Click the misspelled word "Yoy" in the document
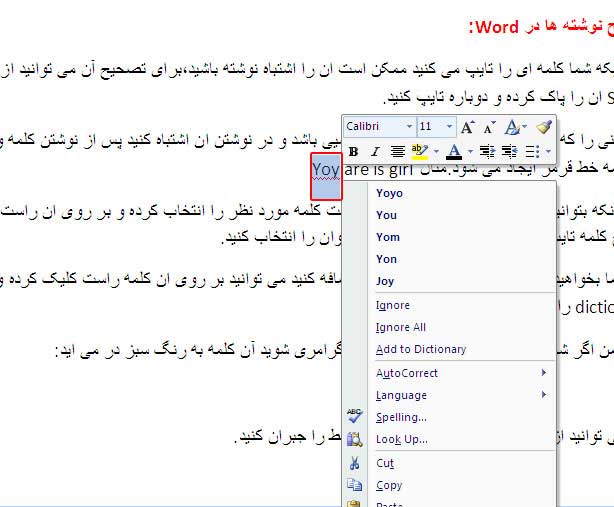Screen dimensions: 614x507 click(x=326, y=170)
